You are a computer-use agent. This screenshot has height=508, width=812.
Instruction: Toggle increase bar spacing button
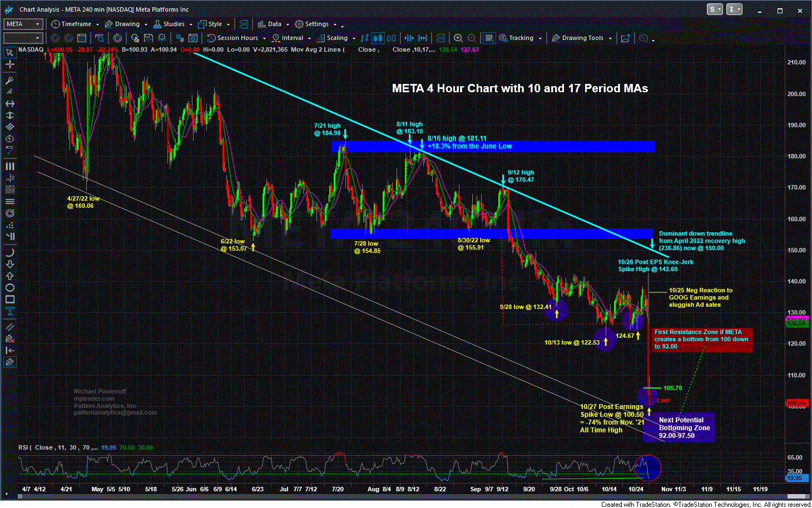[423, 38]
